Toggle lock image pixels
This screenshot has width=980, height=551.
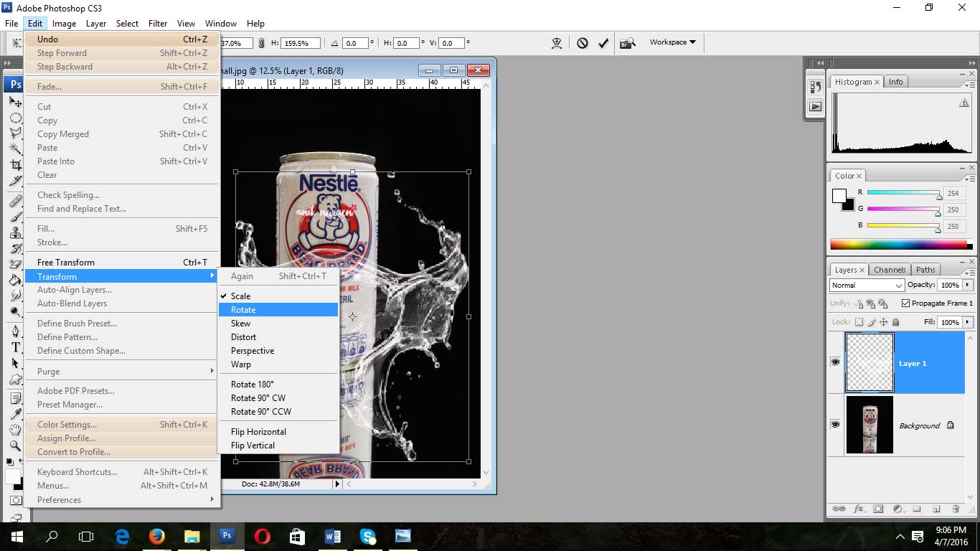click(x=872, y=322)
